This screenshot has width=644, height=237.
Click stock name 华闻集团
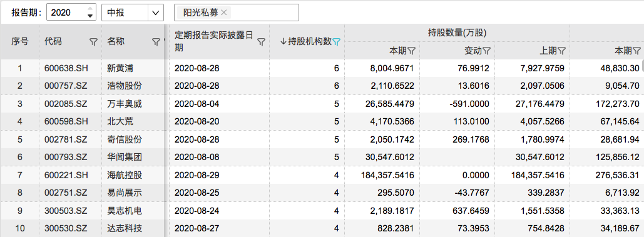coord(125,157)
